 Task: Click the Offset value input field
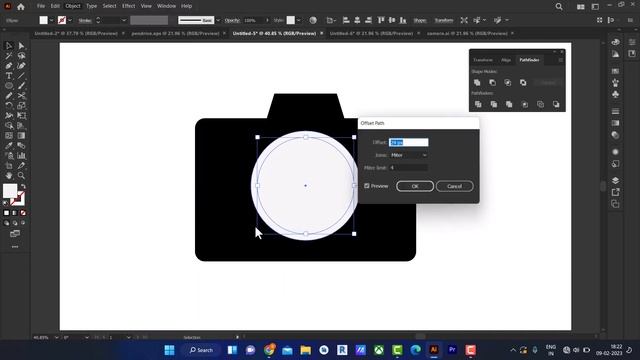pos(409,142)
